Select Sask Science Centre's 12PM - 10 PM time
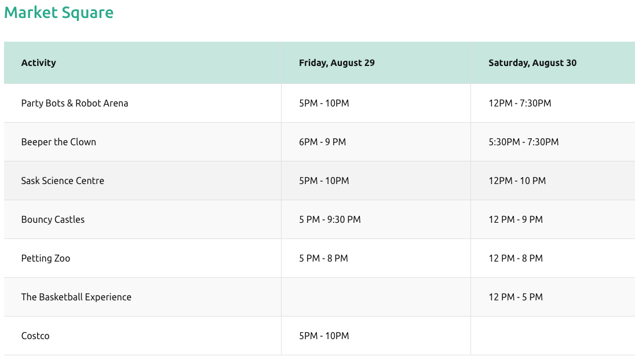This screenshot has height=364, width=635. point(517,181)
